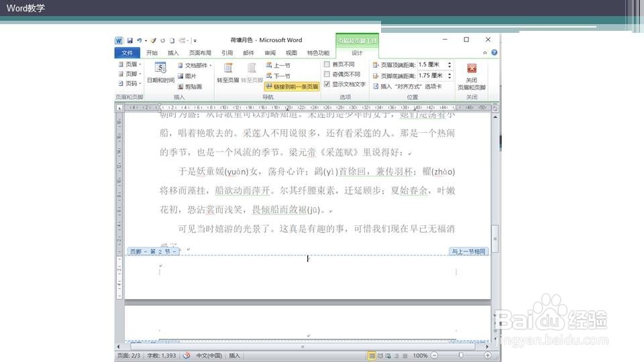Viewport: 644px width, 362px height.
Task: Click the zoom out minus button
Action: pos(435,355)
